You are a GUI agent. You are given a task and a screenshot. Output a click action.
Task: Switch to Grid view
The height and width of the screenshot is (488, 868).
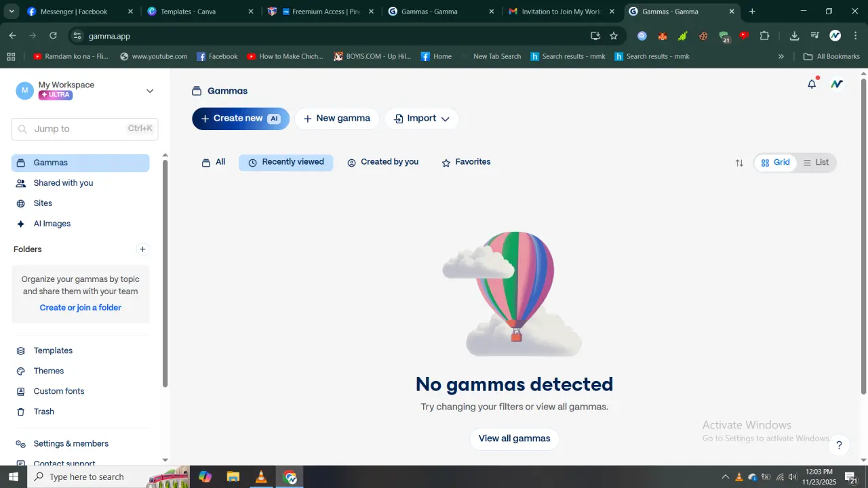pyautogui.click(x=775, y=163)
